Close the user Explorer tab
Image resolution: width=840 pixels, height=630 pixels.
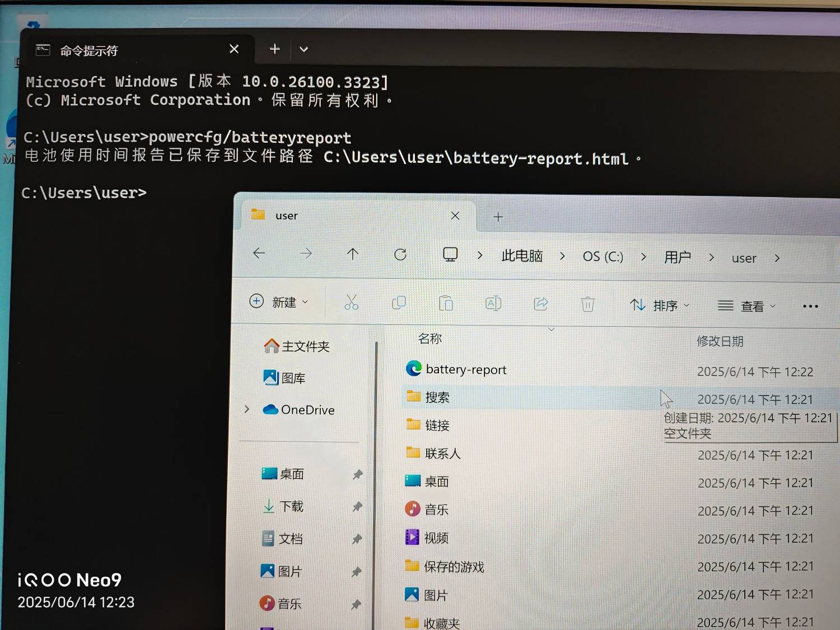455,216
